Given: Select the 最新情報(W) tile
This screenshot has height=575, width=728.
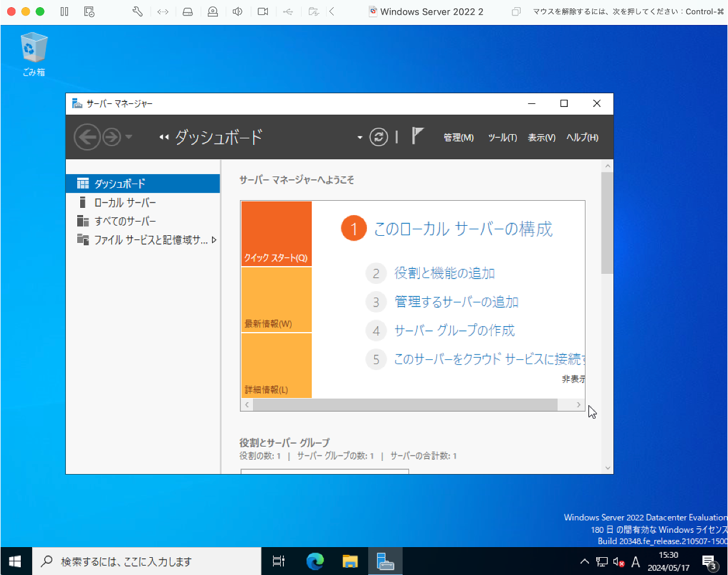Looking at the screenshot, I should [276, 300].
